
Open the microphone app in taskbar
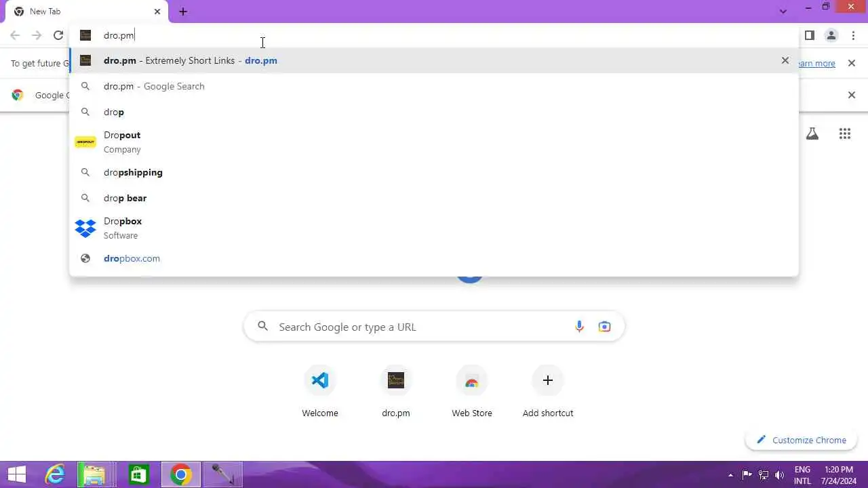[222, 474]
